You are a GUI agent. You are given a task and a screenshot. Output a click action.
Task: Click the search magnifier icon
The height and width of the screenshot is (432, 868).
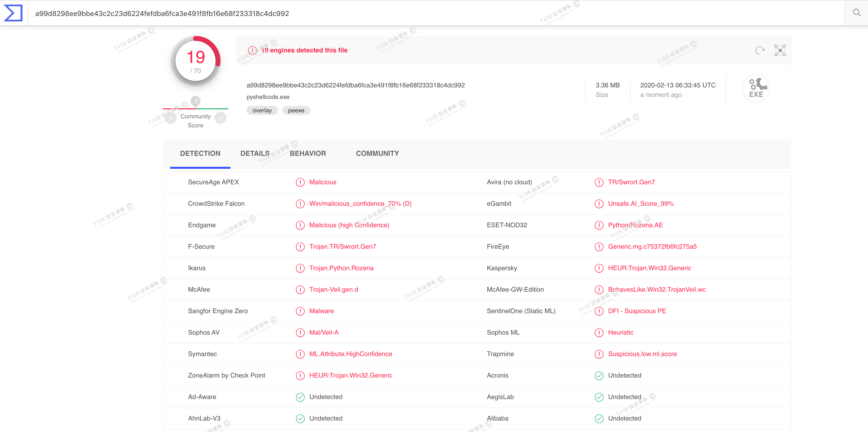tap(857, 13)
